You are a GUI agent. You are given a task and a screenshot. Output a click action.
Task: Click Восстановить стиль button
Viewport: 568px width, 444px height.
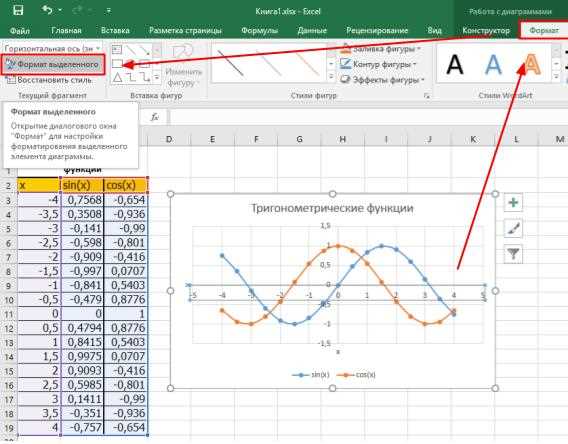49,80
